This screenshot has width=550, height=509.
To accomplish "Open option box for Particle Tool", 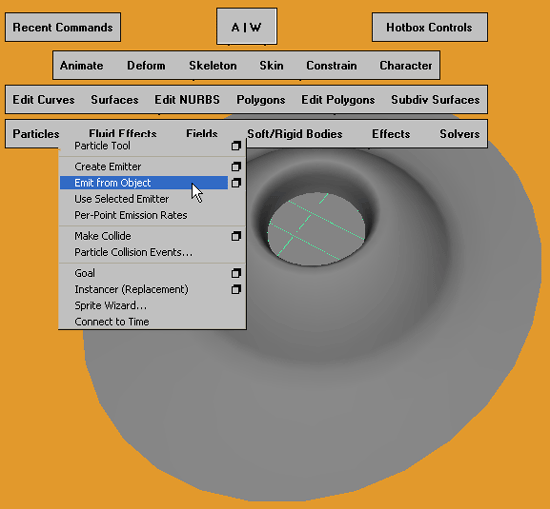I will click(236, 146).
